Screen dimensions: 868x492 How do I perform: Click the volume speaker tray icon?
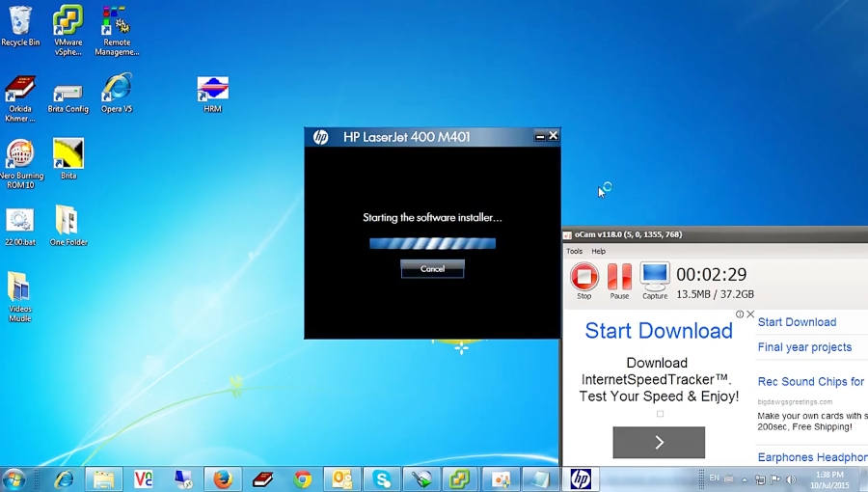tap(792, 479)
